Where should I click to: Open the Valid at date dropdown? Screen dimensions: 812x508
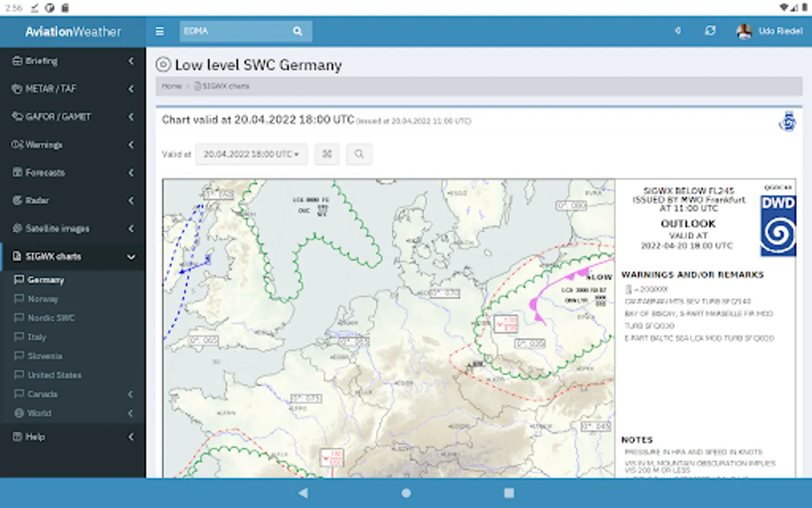(x=251, y=154)
